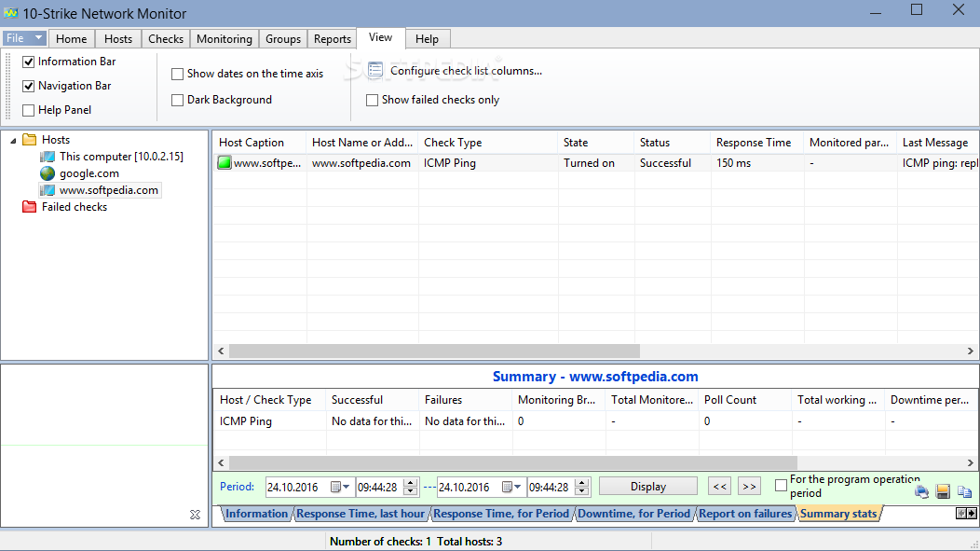
Task: Switch to the Information bottom tab
Action: (256, 514)
